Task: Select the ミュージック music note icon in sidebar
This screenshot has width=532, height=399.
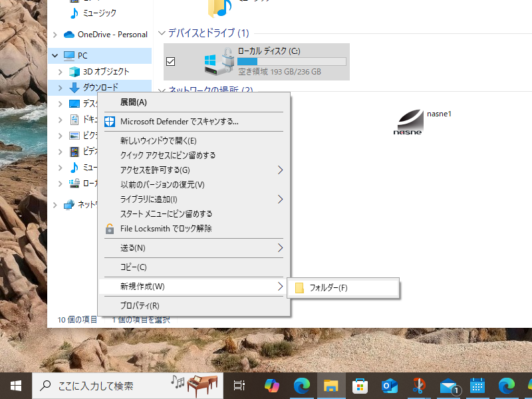Action: click(73, 13)
